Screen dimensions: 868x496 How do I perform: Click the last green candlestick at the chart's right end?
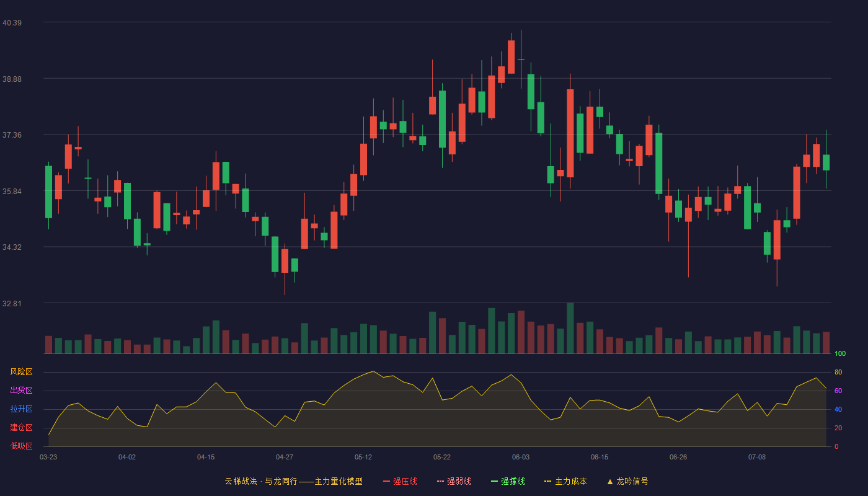click(826, 162)
